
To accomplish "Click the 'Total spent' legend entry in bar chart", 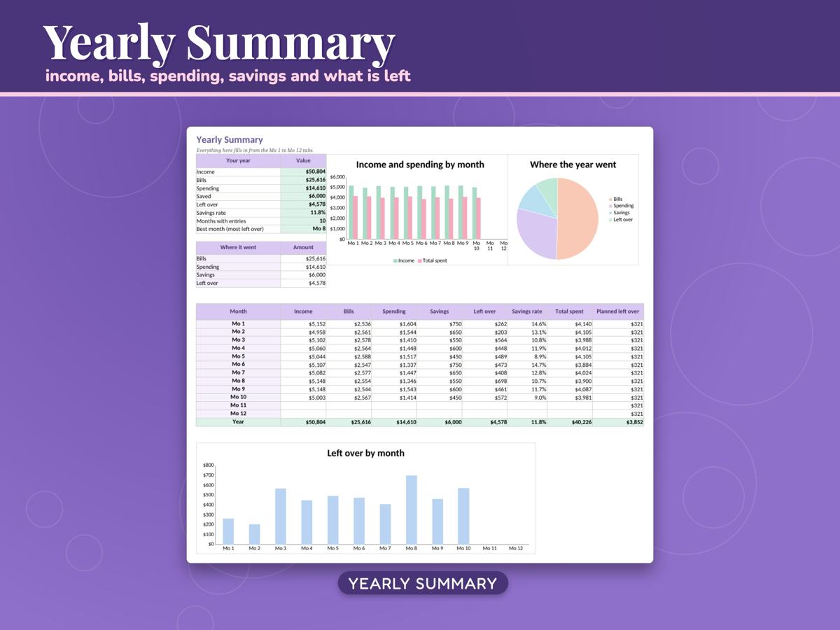I will point(432,260).
